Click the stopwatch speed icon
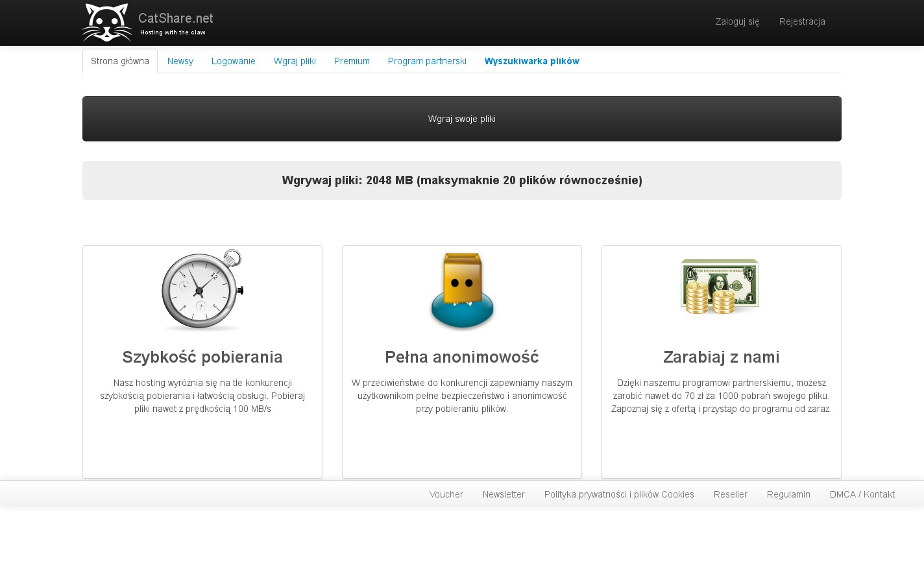Screen dimensions: 924x578 (x=202, y=290)
